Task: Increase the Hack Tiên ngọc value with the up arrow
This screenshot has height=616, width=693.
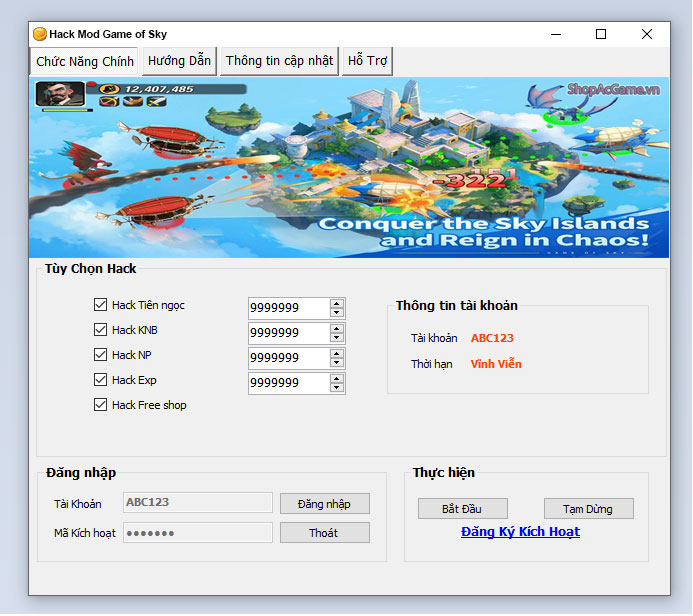Action: tap(337, 303)
